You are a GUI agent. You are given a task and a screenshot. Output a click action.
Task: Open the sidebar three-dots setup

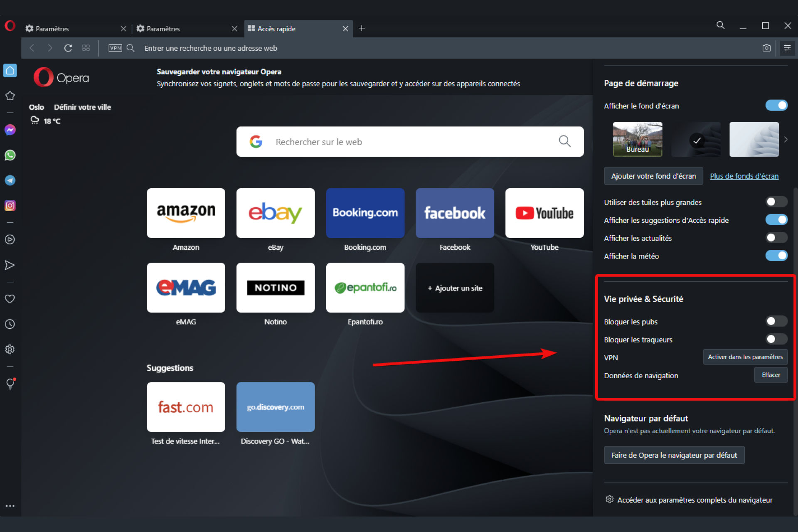10,506
